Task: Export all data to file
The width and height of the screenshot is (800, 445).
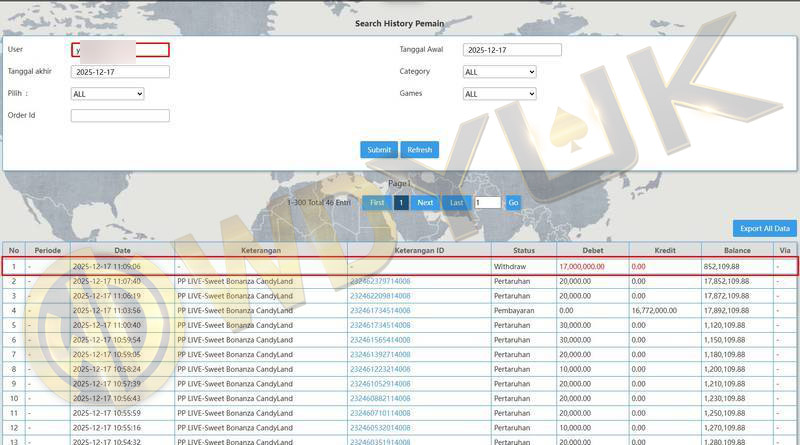Action: pos(765,228)
